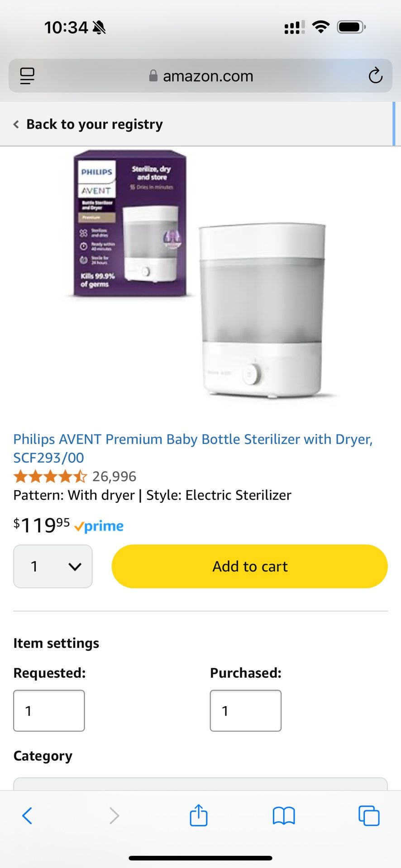
Task: Open the Safari share sheet icon
Action: pos(199,815)
